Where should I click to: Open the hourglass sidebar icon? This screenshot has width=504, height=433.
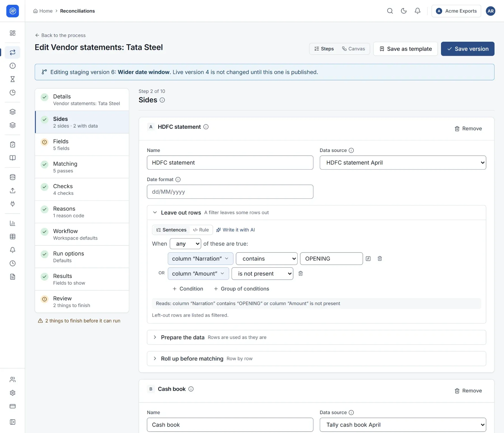13,79
